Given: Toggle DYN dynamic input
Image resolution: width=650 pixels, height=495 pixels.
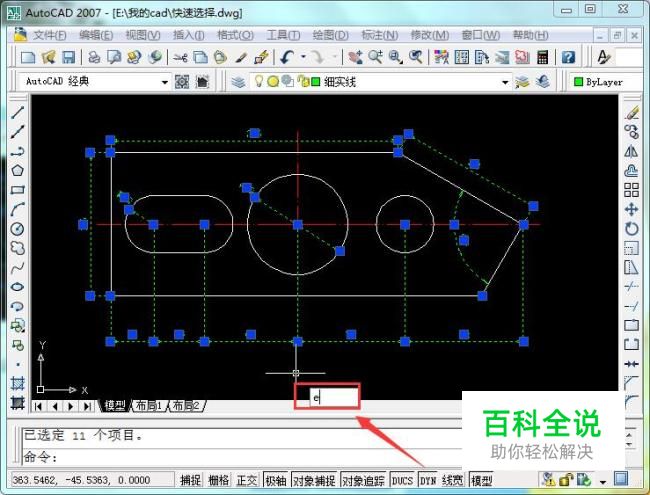Looking at the screenshot, I should 428,480.
